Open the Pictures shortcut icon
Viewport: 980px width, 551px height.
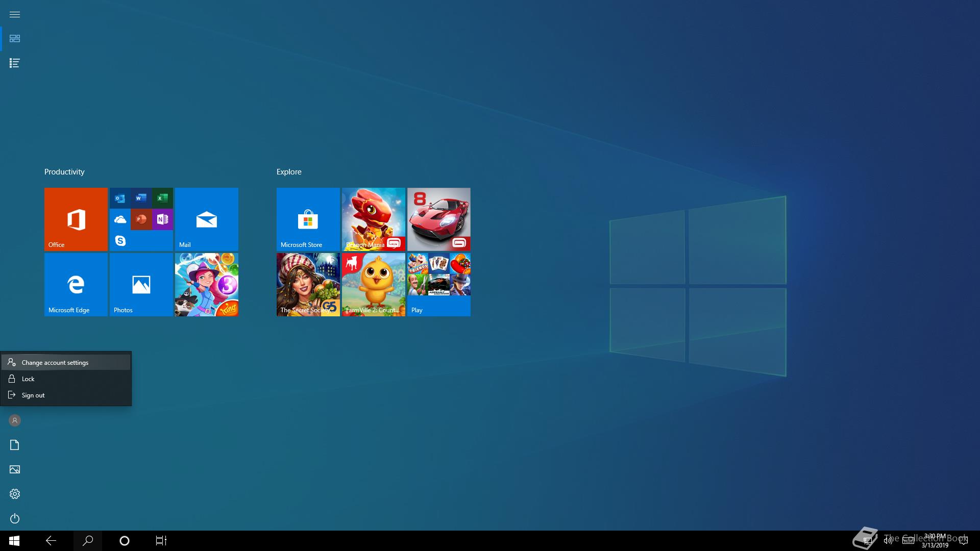click(15, 469)
